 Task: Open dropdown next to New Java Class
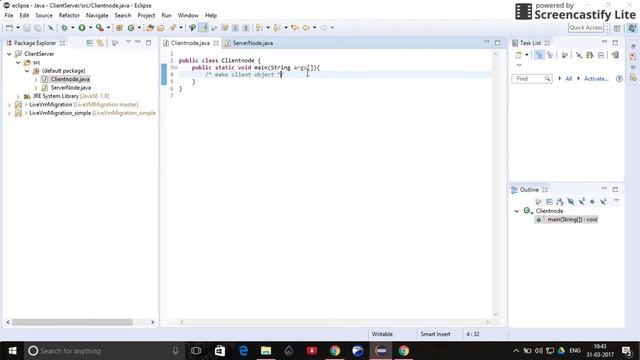point(139,28)
